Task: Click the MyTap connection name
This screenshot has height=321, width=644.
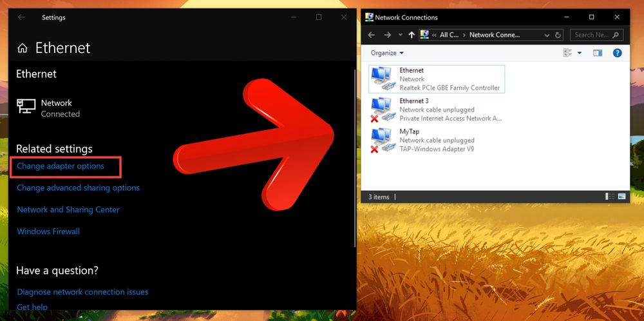Action: click(x=409, y=131)
